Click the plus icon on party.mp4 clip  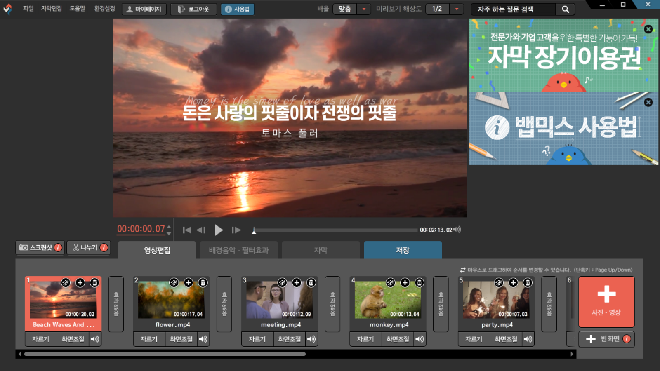pyautogui.click(x=513, y=283)
